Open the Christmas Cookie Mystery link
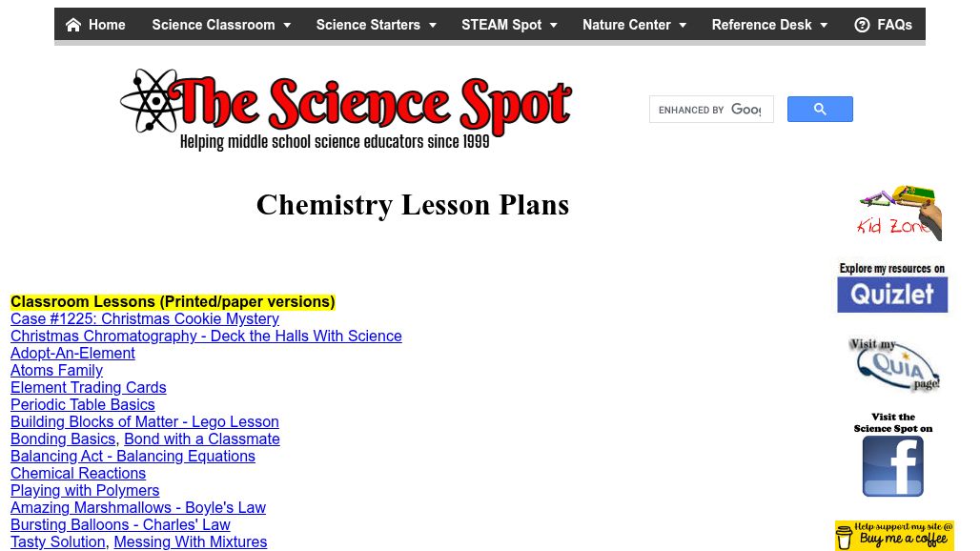980x551 pixels. pyautogui.click(x=145, y=319)
